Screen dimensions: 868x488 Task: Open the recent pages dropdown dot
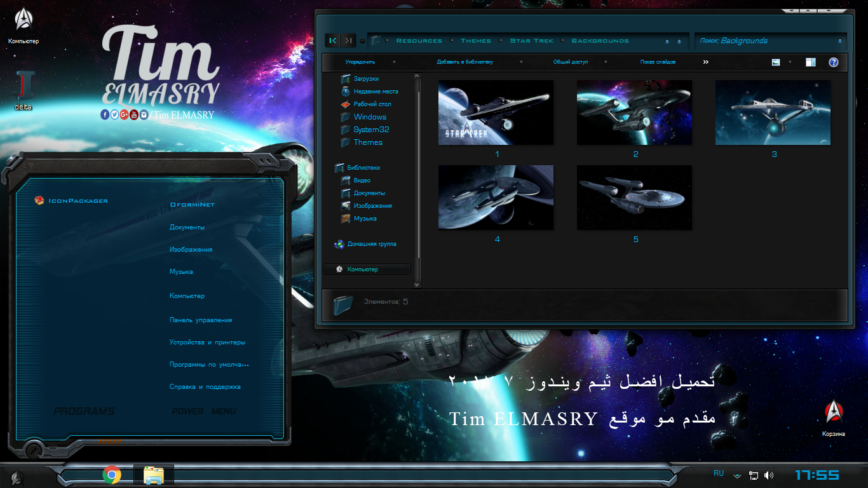(362, 41)
